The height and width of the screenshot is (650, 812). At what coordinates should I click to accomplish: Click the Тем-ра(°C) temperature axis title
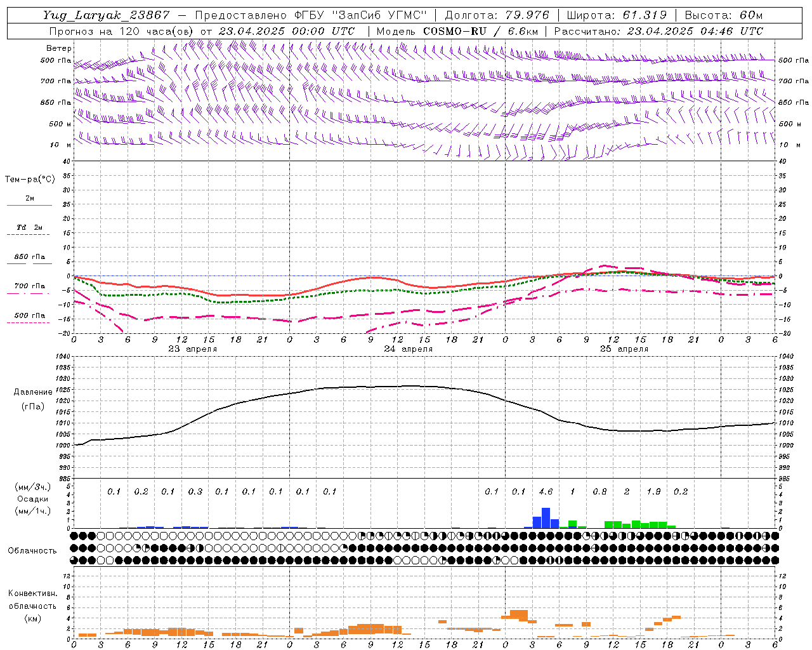tap(30, 180)
